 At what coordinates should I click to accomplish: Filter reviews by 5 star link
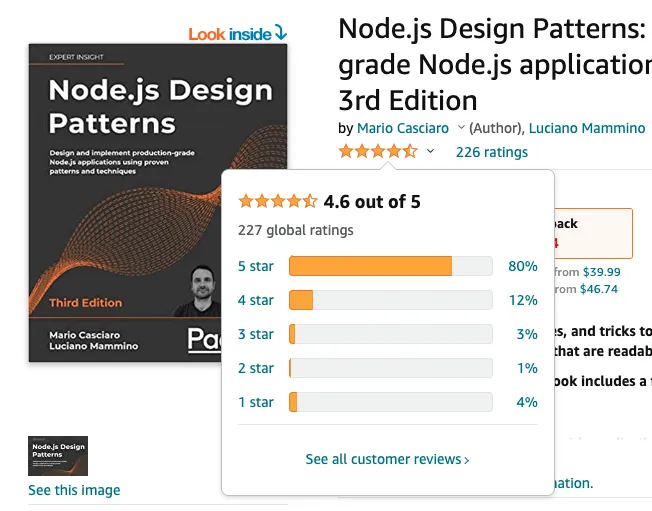coord(256,266)
